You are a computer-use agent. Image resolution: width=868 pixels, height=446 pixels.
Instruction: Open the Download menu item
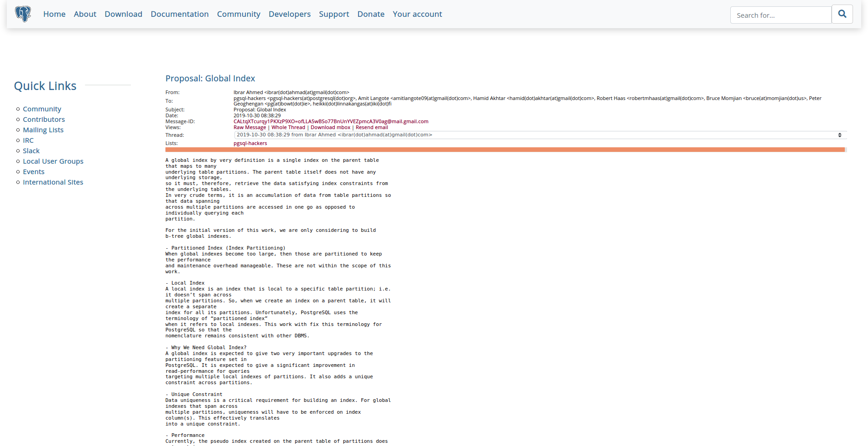click(x=123, y=14)
